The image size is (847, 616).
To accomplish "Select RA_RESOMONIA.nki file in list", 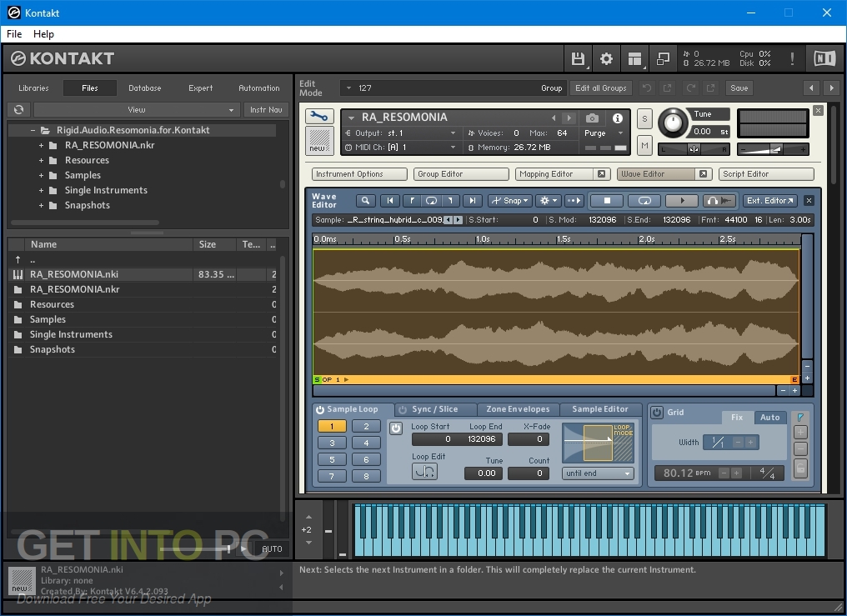I will point(143,274).
